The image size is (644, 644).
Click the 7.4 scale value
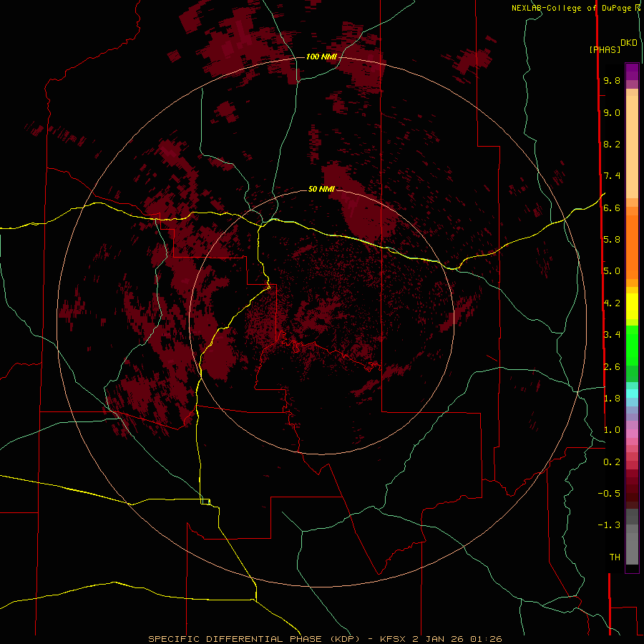(x=612, y=176)
